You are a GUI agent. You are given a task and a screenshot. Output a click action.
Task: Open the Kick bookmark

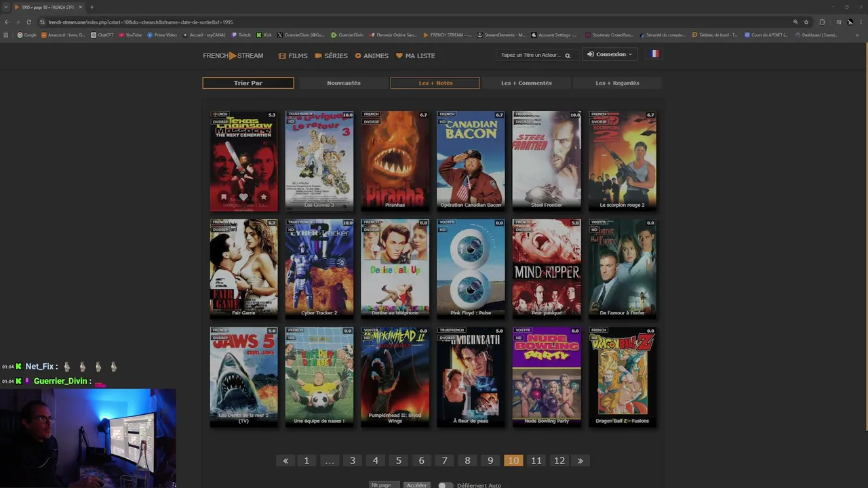coord(264,35)
